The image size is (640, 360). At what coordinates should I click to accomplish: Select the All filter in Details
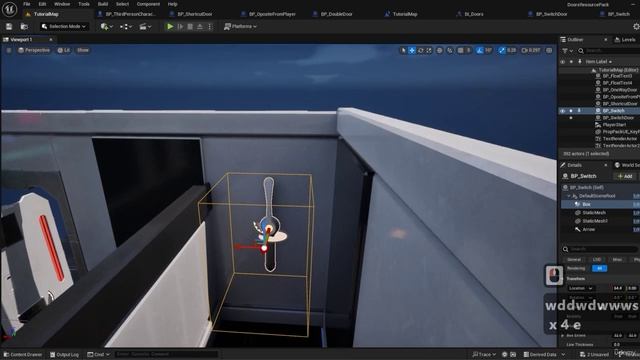pyautogui.click(x=599, y=268)
